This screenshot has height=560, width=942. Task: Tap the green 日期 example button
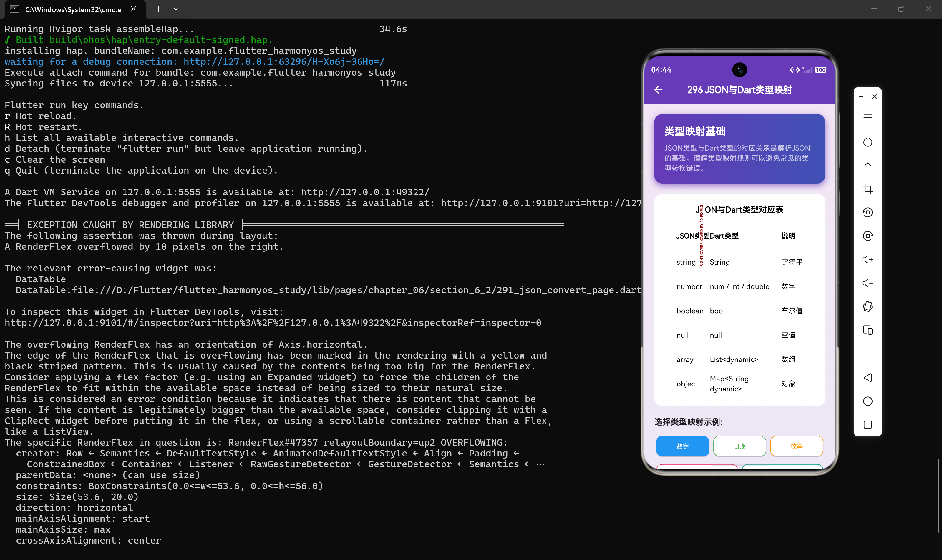click(x=739, y=446)
